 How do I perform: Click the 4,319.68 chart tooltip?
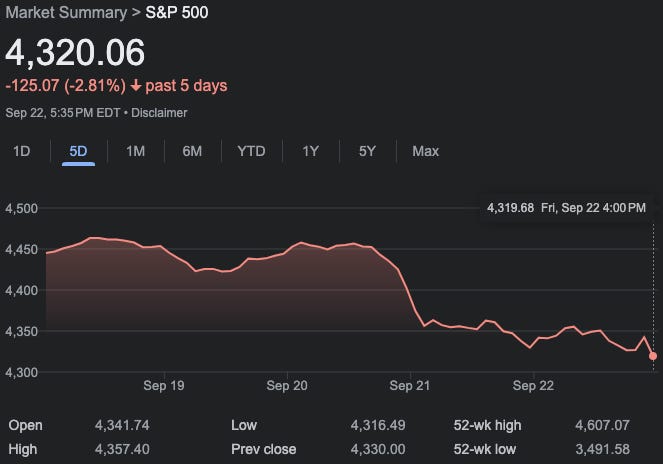(x=566, y=208)
